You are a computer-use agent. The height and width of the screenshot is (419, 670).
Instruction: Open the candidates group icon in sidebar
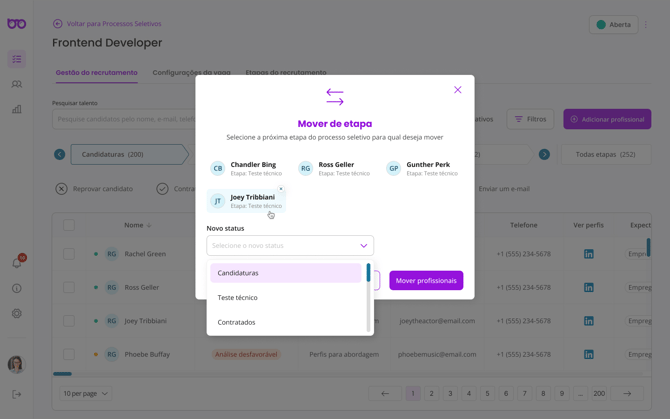click(x=17, y=84)
